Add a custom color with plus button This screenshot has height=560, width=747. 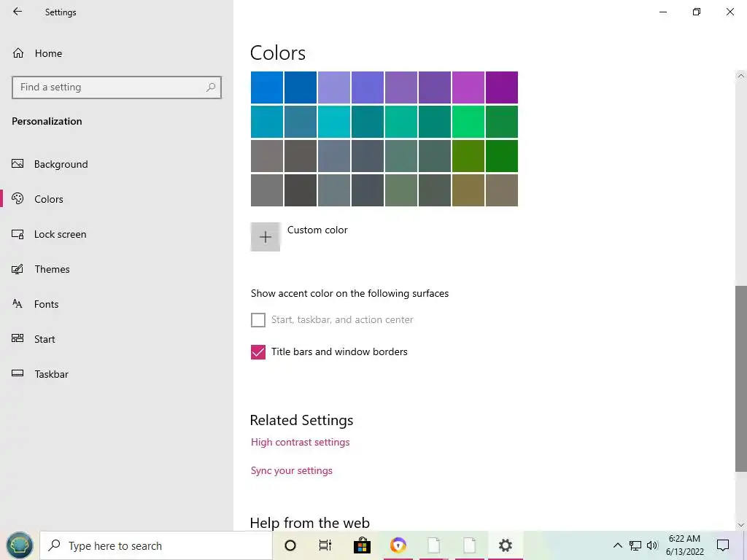[266, 237]
